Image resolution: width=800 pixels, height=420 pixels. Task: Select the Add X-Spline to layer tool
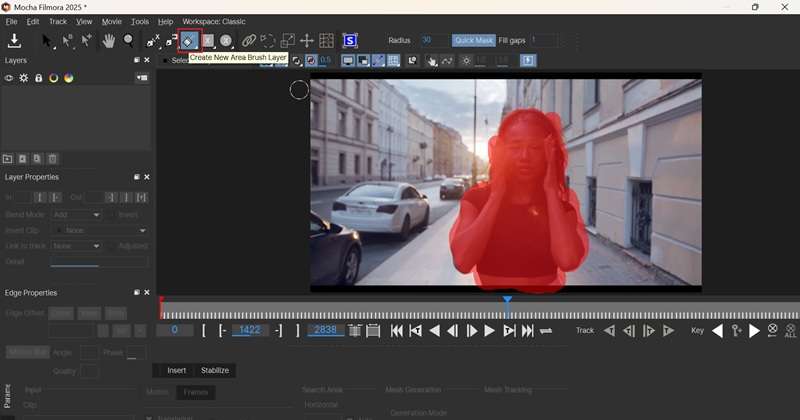pos(171,40)
